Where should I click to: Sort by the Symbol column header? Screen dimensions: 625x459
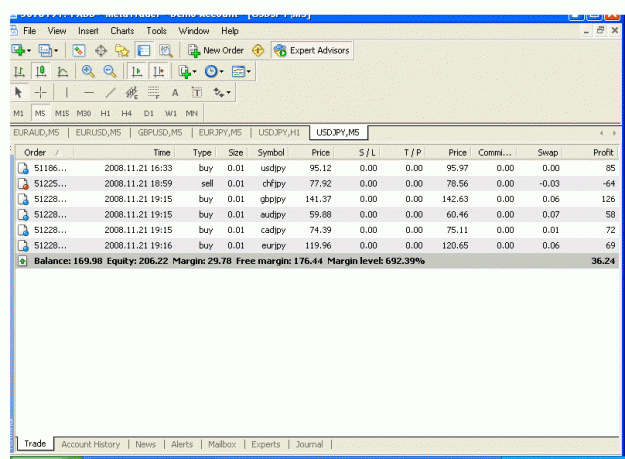tap(270, 153)
